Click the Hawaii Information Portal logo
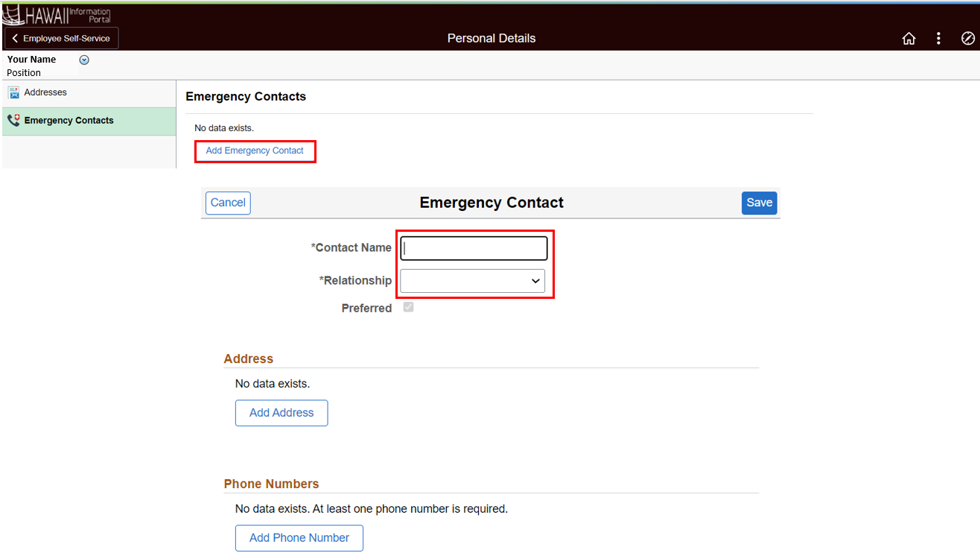This screenshot has height=556, width=980. [56, 13]
